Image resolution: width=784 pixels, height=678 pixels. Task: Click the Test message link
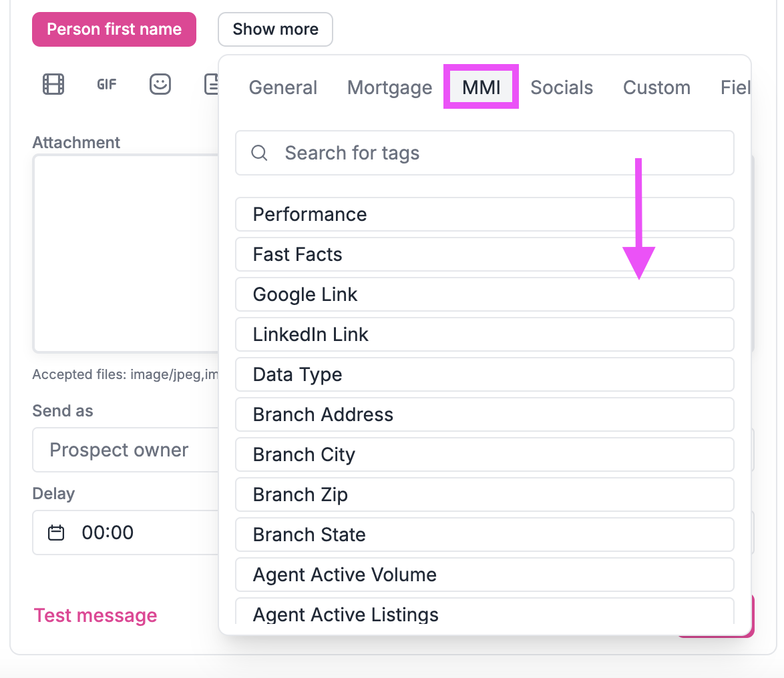click(95, 615)
